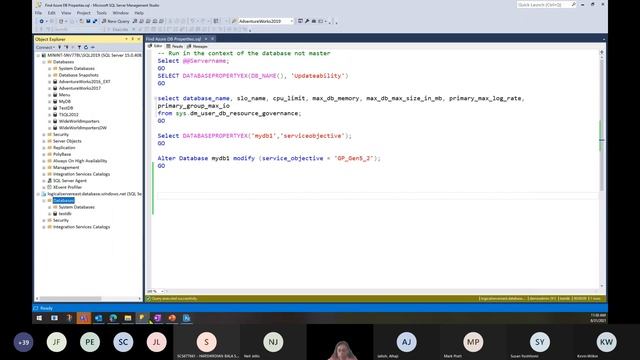Open the Connect dropdown in Object Explorer
Image resolution: width=640 pixels, height=360 pixels.
[46, 47]
